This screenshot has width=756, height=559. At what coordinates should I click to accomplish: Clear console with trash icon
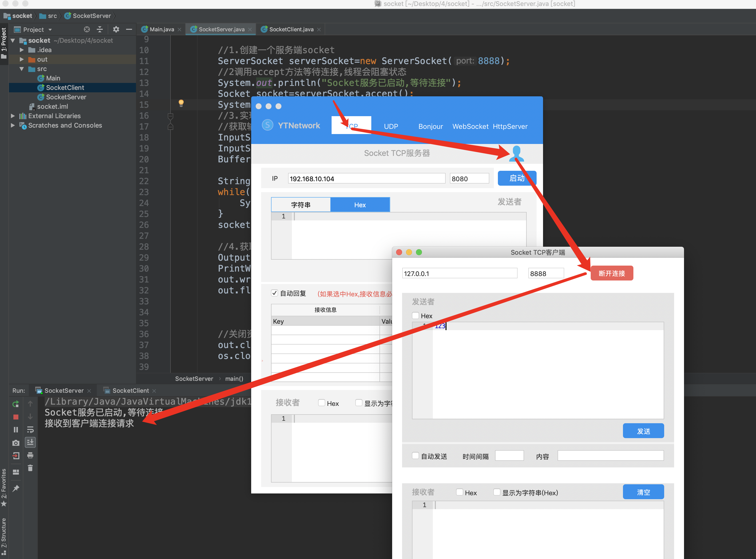click(31, 468)
